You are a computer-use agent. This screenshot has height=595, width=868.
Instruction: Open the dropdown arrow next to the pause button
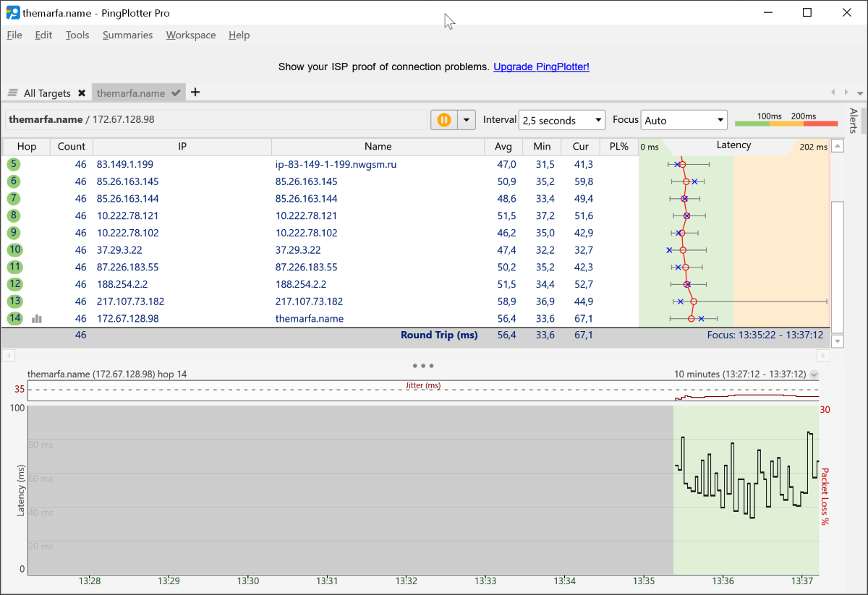point(467,120)
